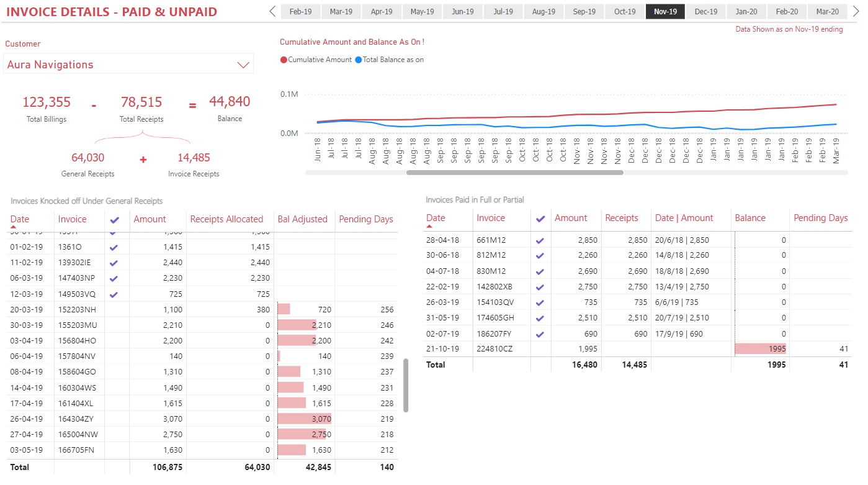Viewport: 868px width, 485px height.
Task: Click the Bal Adjusted column header
Action: pos(302,219)
